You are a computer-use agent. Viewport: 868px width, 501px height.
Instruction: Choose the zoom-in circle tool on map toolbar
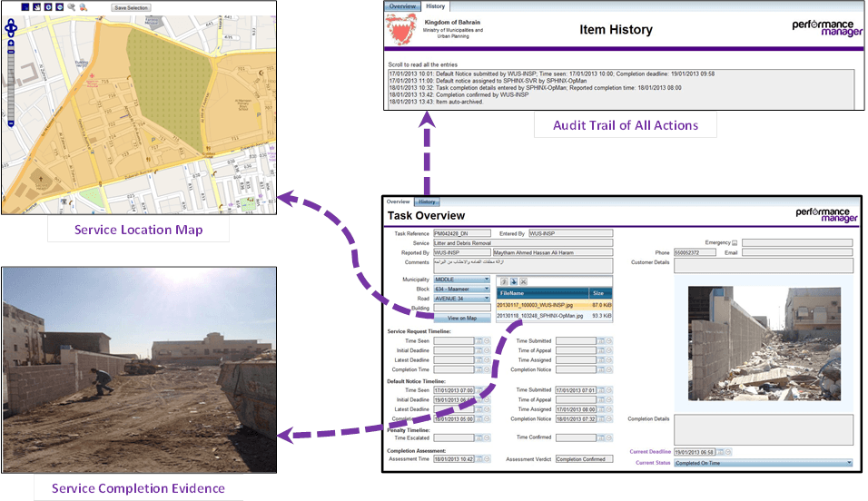pyautogui.click(x=48, y=7)
